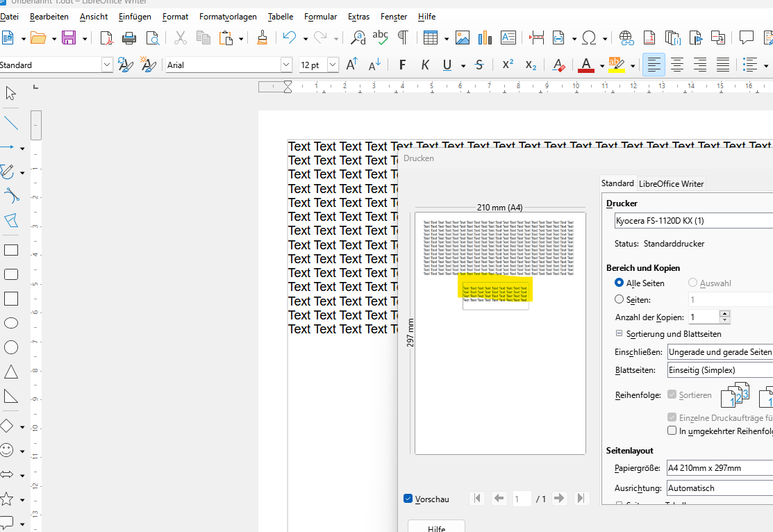Select the Ellipse drawing tool
Viewport: 773px width, 532px height.
pos(11,323)
